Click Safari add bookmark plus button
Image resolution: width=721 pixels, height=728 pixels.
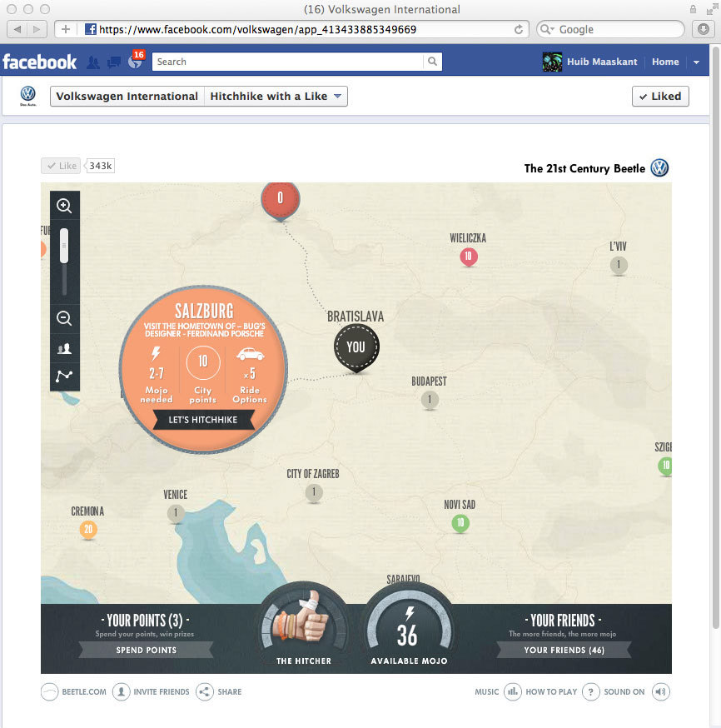coord(66,29)
